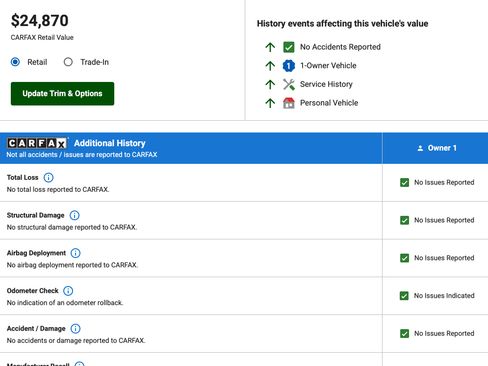Open Airbag Deployment info icon
The image size is (488, 366).
click(x=75, y=253)
